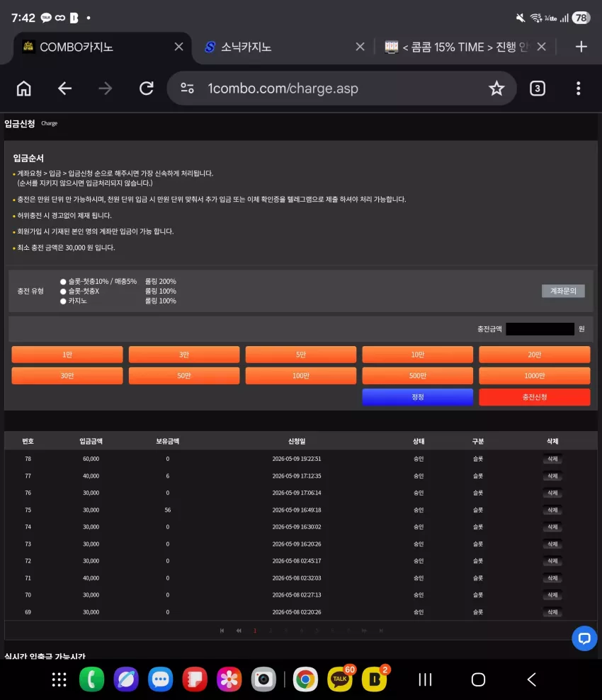Go to pagination page 1

point(255,631)
